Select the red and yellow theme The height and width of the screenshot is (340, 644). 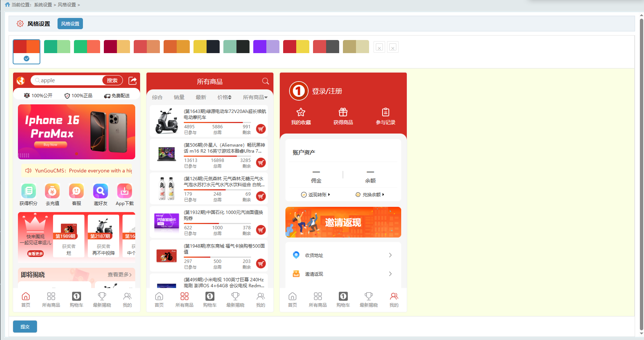[296, 47]
